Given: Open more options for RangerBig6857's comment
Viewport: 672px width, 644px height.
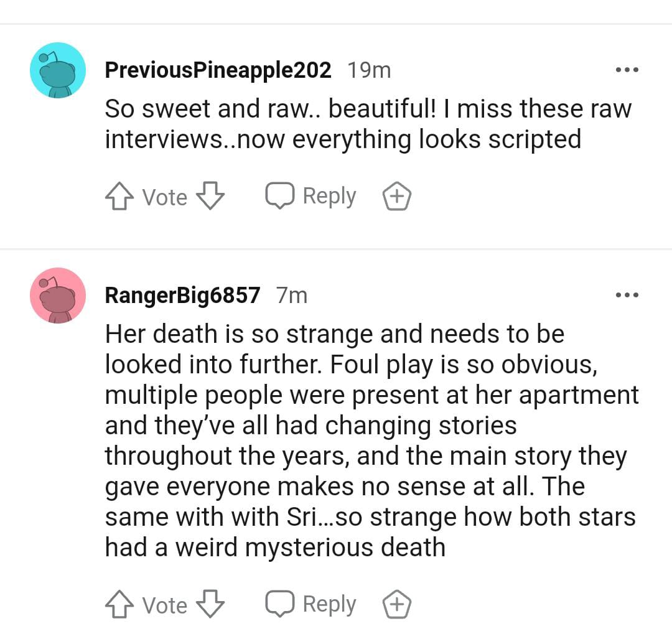Looking at the screenshot, I should pos(627,295).
